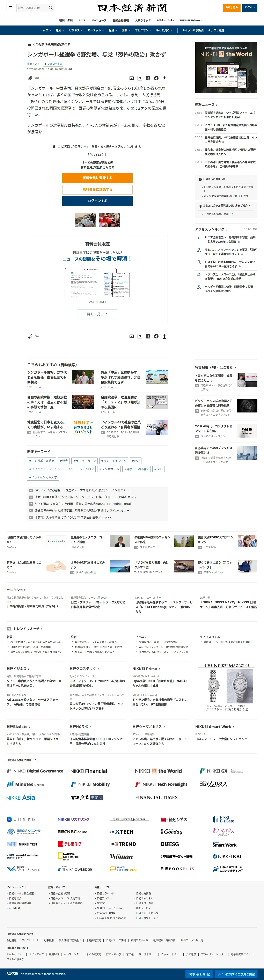
Task: Click the NIKKEI OFFICE PASS logo
Action: [123, 869]
